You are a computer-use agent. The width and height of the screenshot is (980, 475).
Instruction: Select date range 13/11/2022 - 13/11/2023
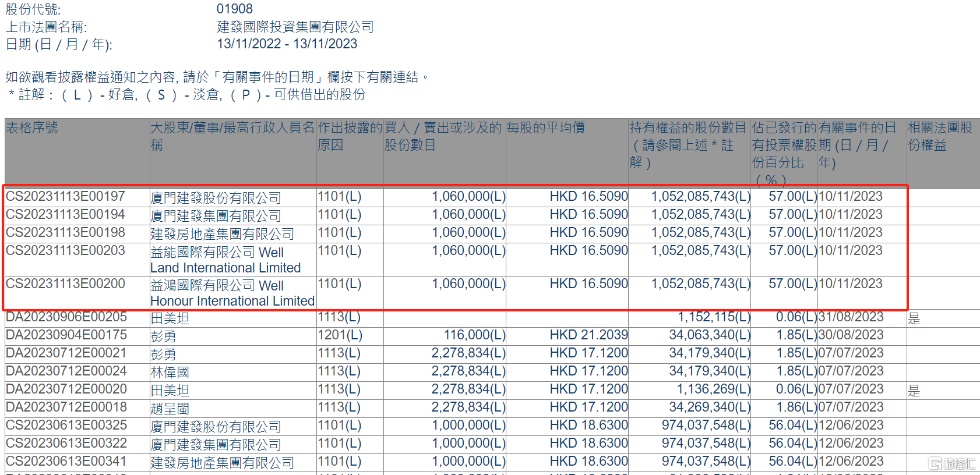[x=287, y=44]
